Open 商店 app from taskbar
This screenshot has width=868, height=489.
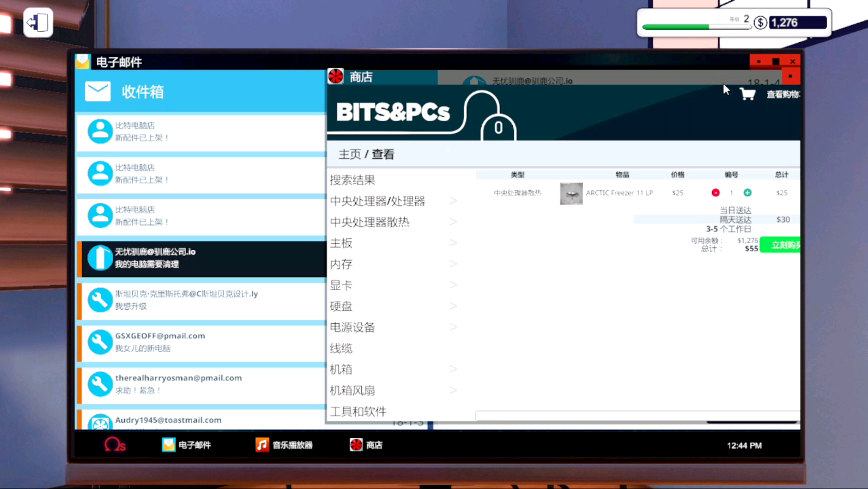coord(366,445)
